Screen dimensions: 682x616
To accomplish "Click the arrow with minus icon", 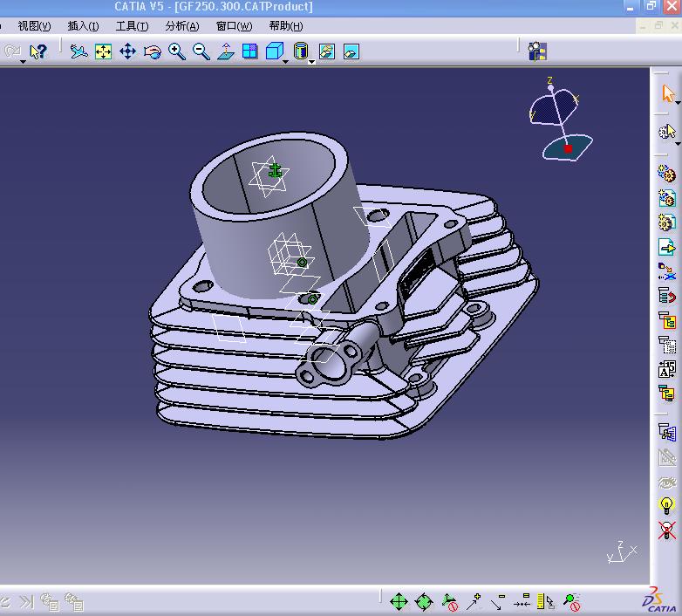I will click(x=498, y=602).
